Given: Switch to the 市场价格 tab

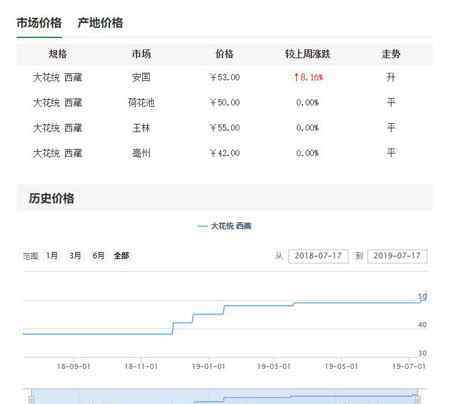Looking at the screenshot, I should 39,23.
